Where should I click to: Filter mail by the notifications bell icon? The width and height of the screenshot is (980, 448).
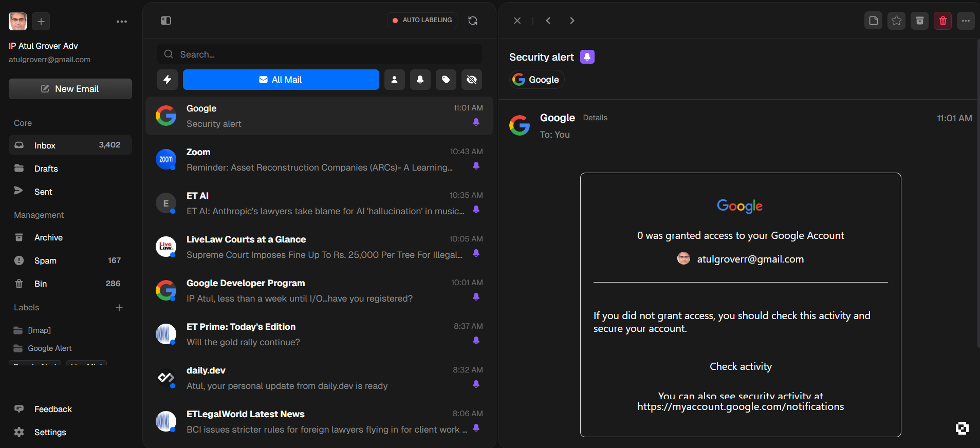[420, 80]
